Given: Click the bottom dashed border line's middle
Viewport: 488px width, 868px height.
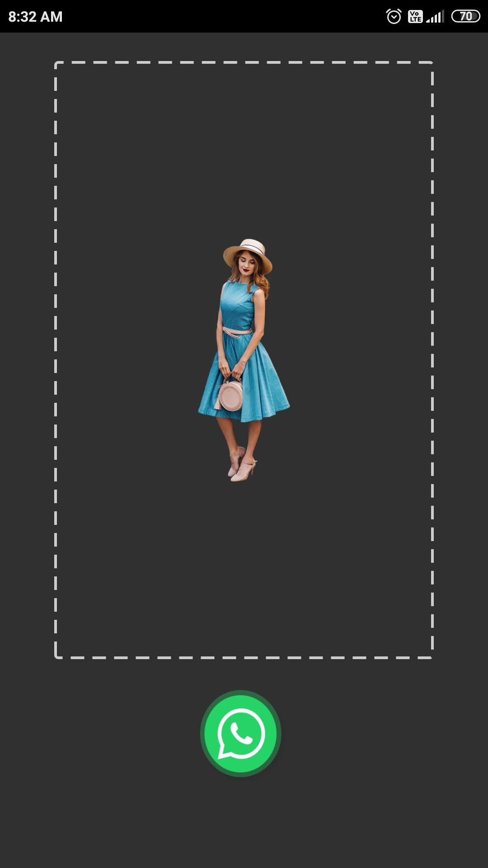Looking at the screenshot, I should click(244, 658).
